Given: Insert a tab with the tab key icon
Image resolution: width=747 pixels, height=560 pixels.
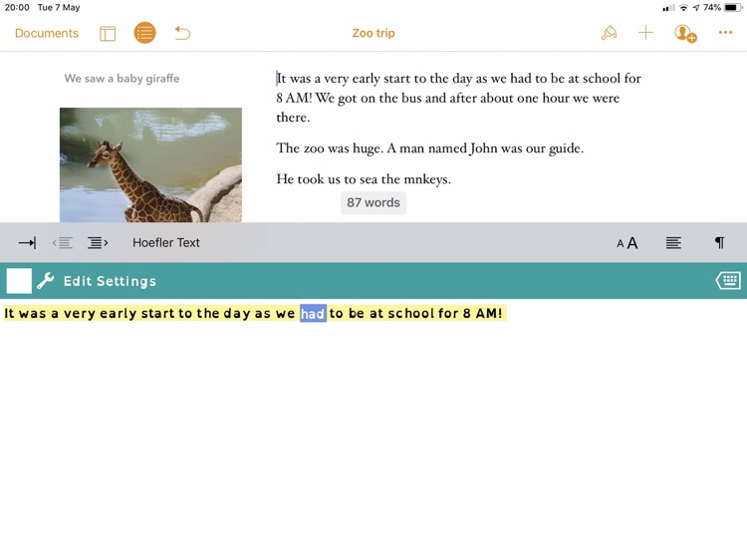Looking at the screenshot, I should click(x=27, y=242).
